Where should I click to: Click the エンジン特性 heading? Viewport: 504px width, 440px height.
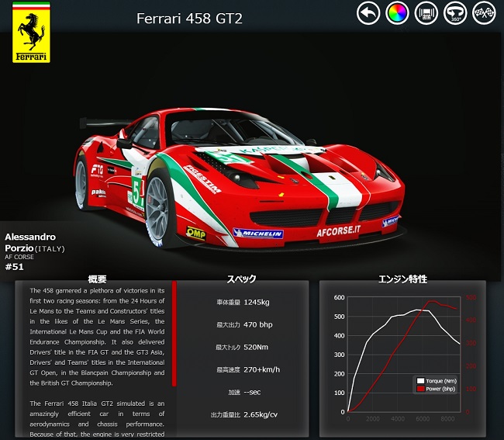[x=402, y=279]
